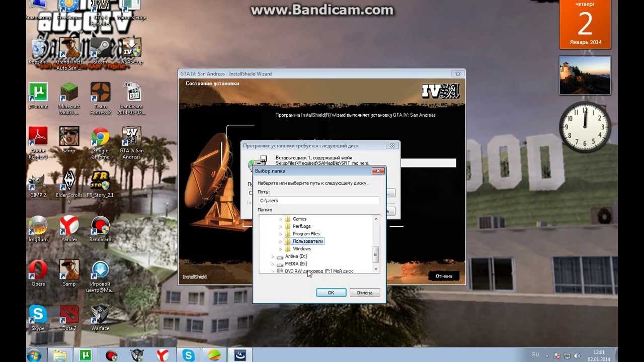
Task: Open the Opera desktop shortcut
Action: pyautogui.click(x=38, y=273)
